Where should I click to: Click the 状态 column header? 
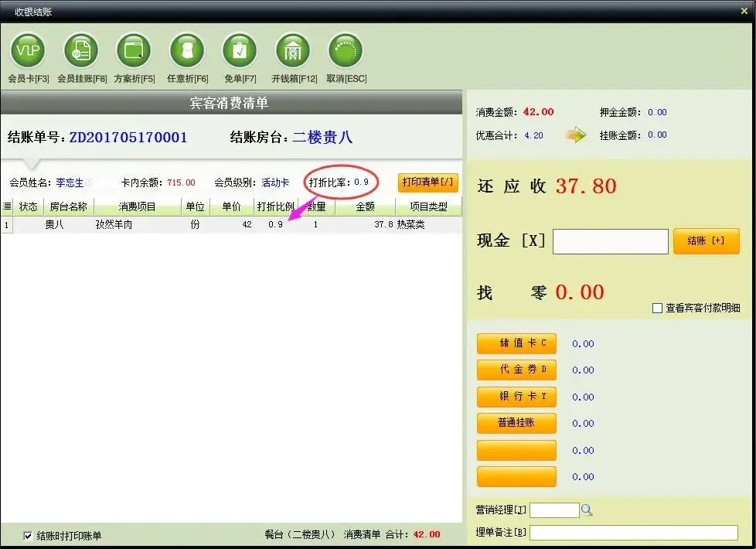coord(28,206)
